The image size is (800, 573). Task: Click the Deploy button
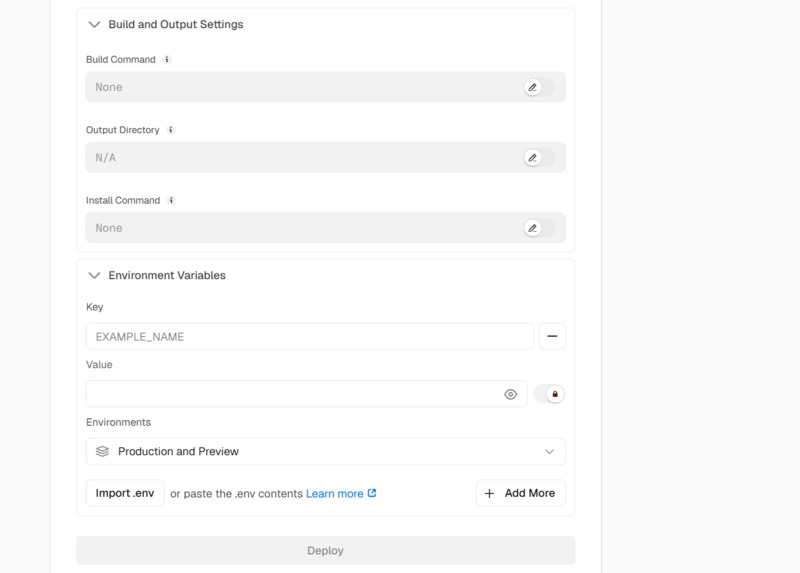pyautogui.click(x=326, y=551)
